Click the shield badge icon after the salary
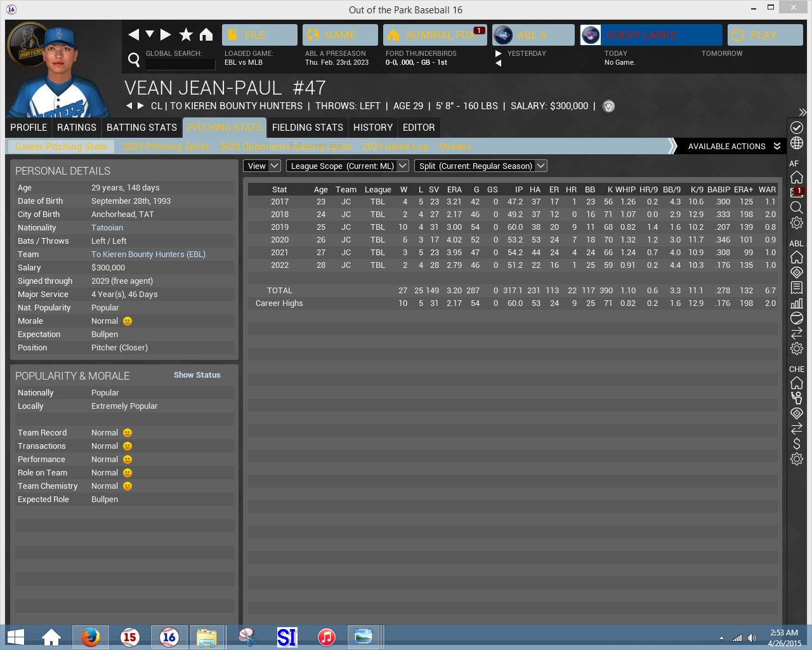 (608, 106)
